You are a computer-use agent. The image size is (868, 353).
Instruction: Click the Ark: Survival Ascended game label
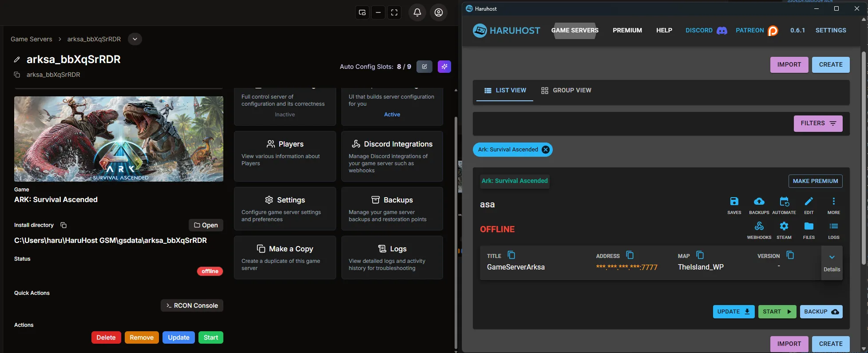[x=515, y=181]
